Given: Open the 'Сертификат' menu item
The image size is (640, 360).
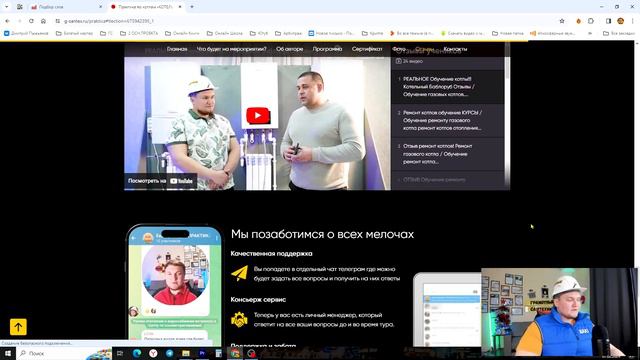Looking at the screenshot, I should coord(367,49).
